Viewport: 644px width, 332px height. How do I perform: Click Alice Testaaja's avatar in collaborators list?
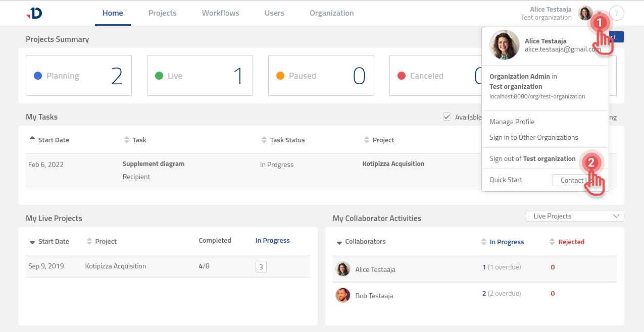[x=343, y=269]
